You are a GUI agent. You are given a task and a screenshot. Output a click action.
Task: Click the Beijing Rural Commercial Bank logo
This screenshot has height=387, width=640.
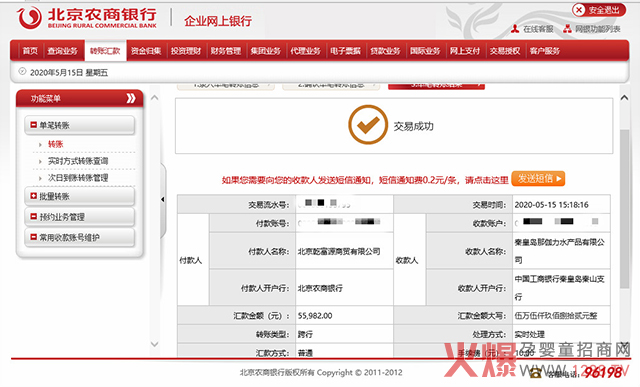click(x=87, y=18)
